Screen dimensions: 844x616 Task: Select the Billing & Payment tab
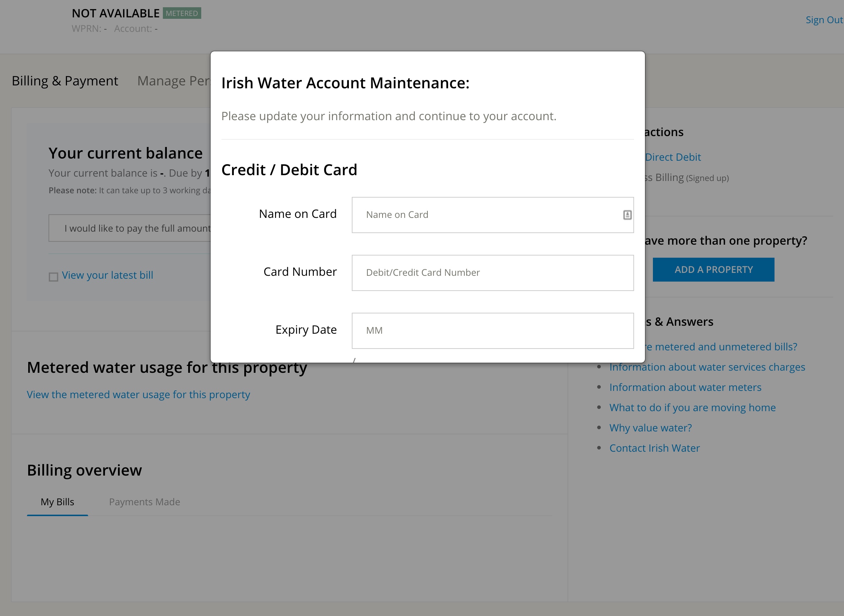coord(64,81)
